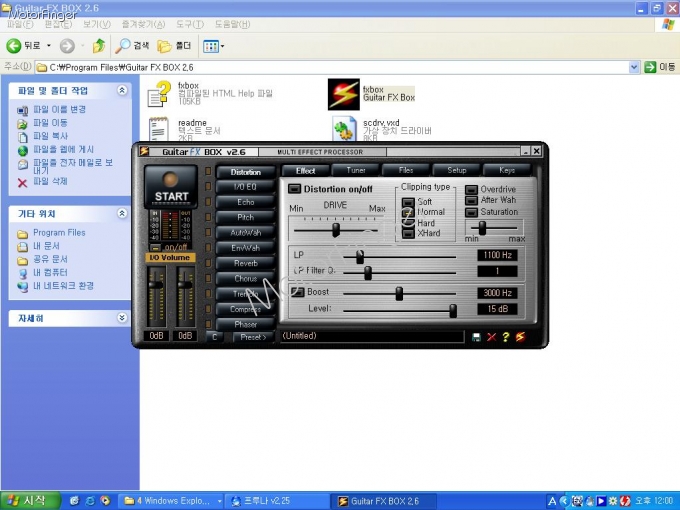
Task: Toggle the Boost switch
Action: point(297,292)
